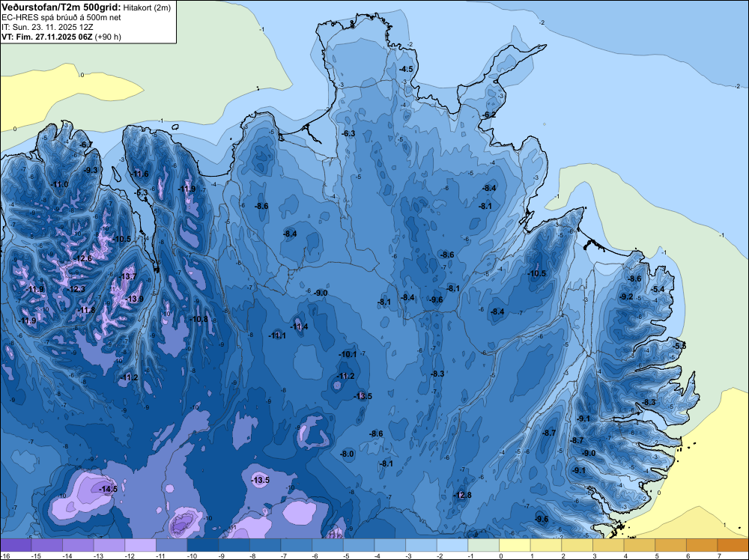Click the legend swatch between -4 and -3
The width and height of the screenshot is (749, 560).
click(x=390, y=545)
